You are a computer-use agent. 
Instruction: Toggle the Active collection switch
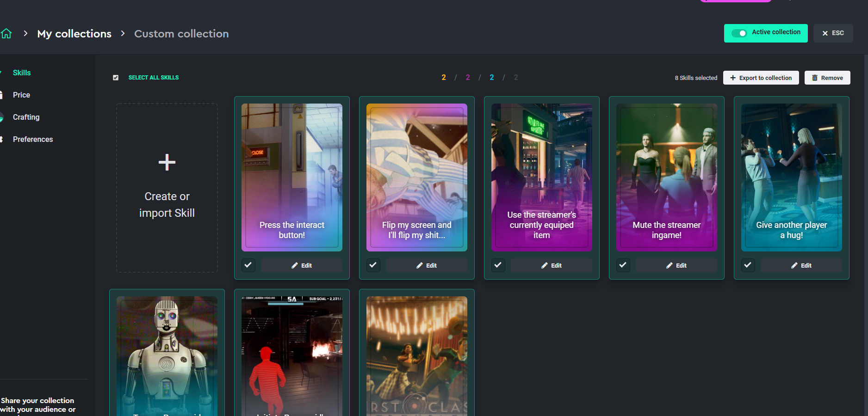click(739, 33)
